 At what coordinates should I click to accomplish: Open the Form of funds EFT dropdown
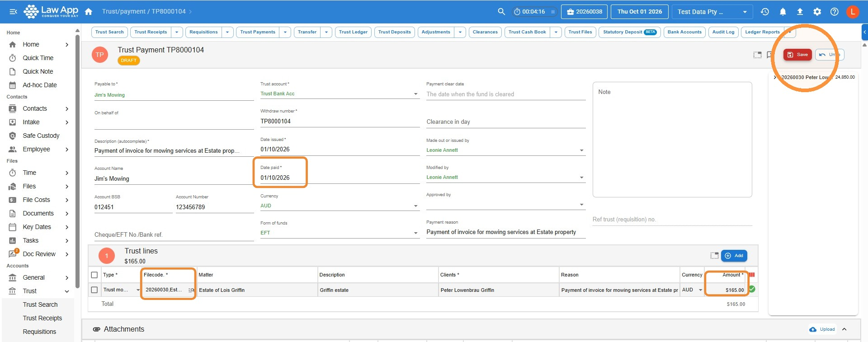(340, 233)
